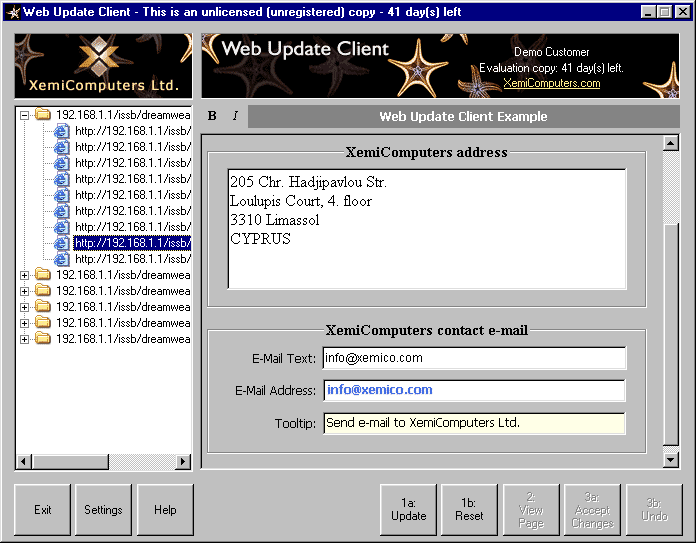Click the E-Mail Text input field
This screenshot has width=696, height=543.
pos(474,358)
